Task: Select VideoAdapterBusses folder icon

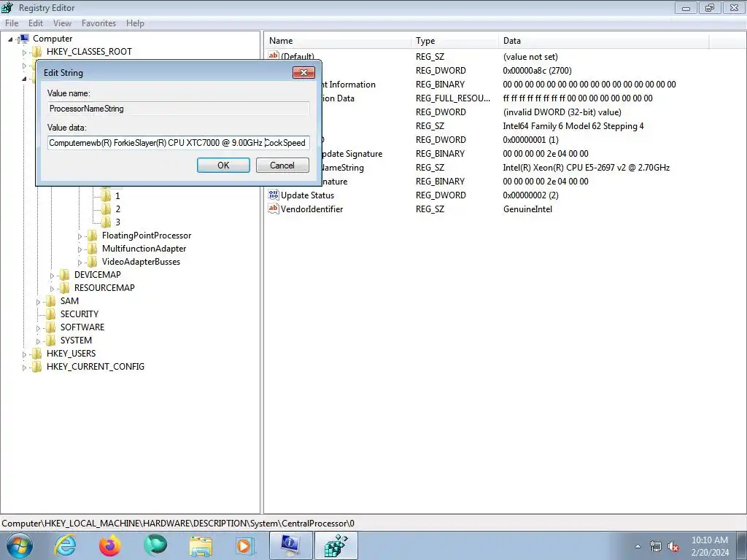Action: point(92,262)
